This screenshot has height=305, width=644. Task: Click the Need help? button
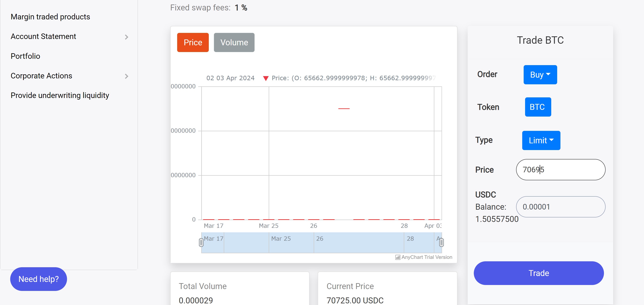click(x=38, y=279)
